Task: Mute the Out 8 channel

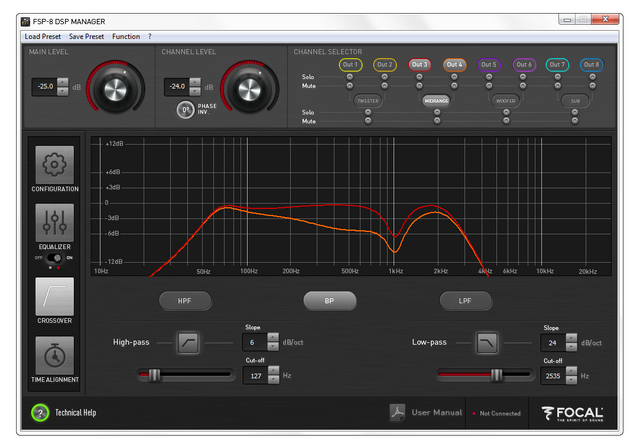Action: (591, 86)
